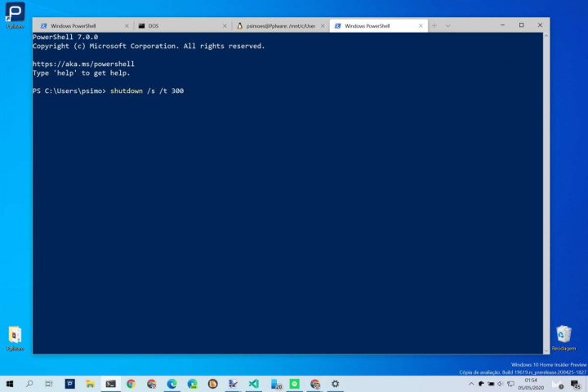This screenshot has height=392, width=588.
Task: Open the Windows Start menu
Action: coord(10,384)
